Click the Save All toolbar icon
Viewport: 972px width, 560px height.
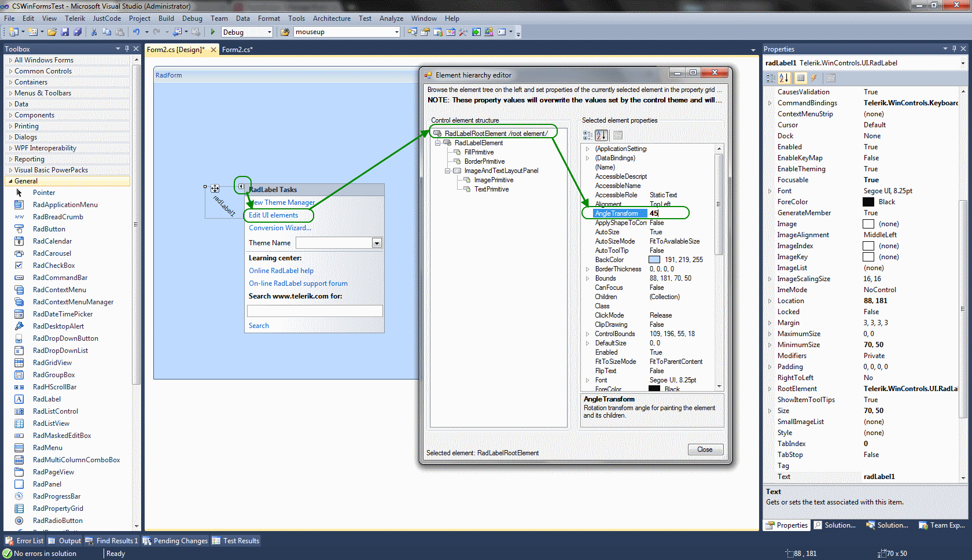click(78, 32)
